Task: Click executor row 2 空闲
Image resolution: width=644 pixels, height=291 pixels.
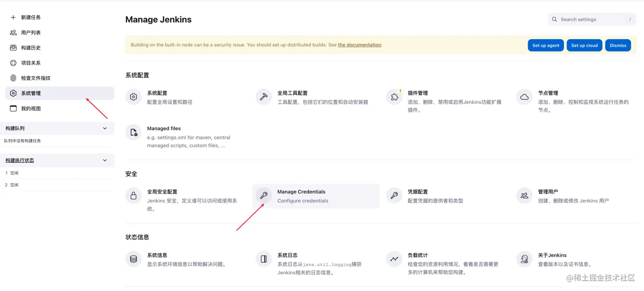Action: pyautogui.click(x=12, y=185)
